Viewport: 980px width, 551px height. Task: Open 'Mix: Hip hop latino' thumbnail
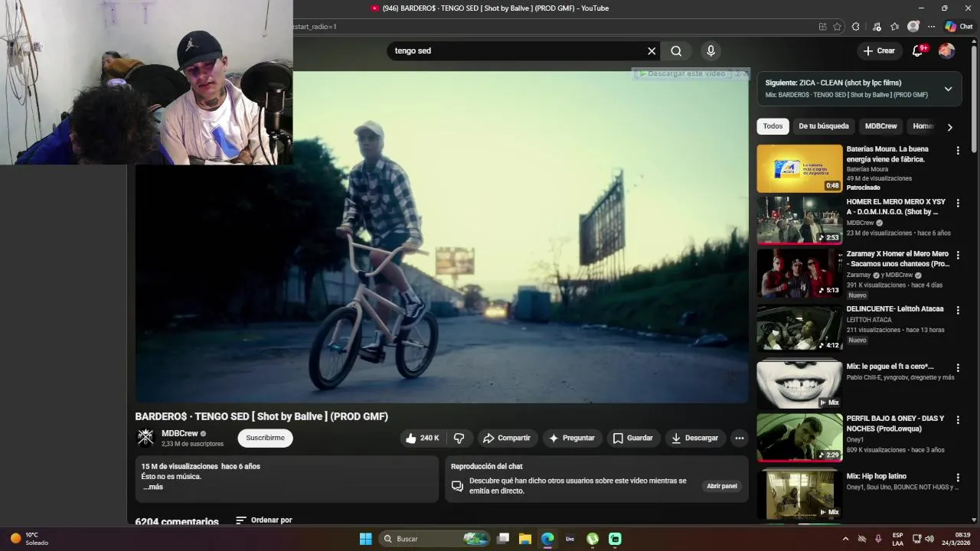(x=799, y=494)
